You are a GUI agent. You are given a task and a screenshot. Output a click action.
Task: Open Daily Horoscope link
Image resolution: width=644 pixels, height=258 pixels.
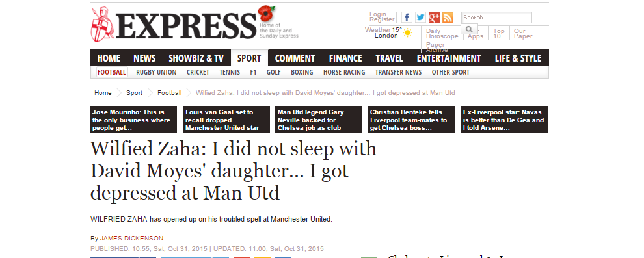click(442, 34)
